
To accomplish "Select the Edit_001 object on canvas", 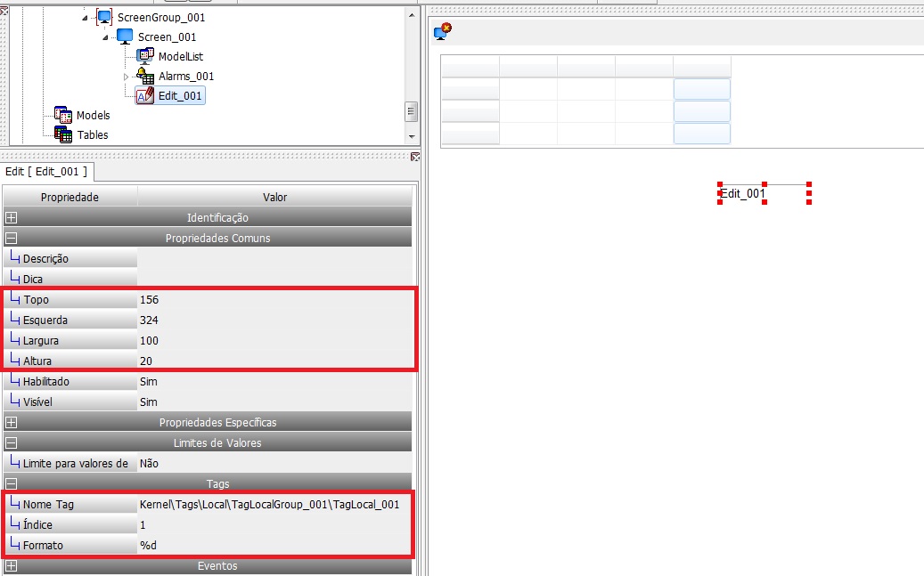I will click(765, 193).
